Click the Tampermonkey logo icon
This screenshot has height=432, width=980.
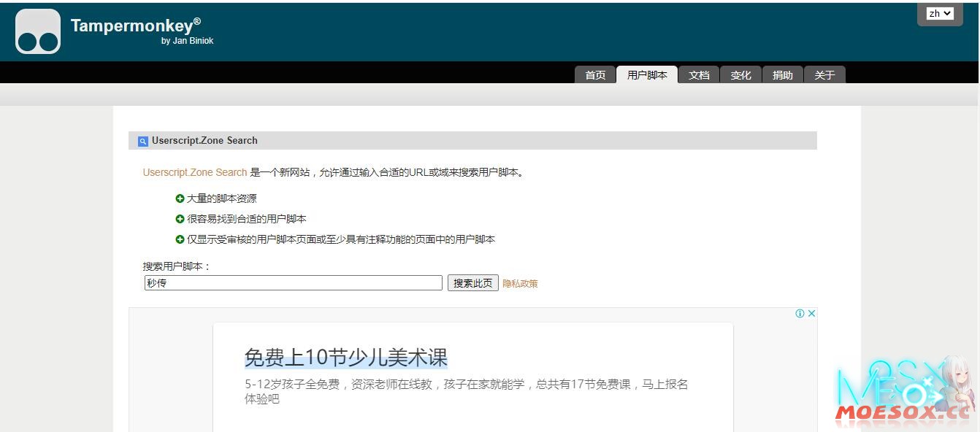pyautogui.click(x=37, y=31)
